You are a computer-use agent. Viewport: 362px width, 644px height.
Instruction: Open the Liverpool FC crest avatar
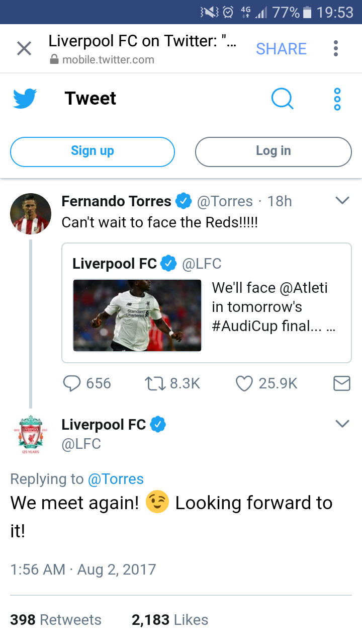coord(31,434)
